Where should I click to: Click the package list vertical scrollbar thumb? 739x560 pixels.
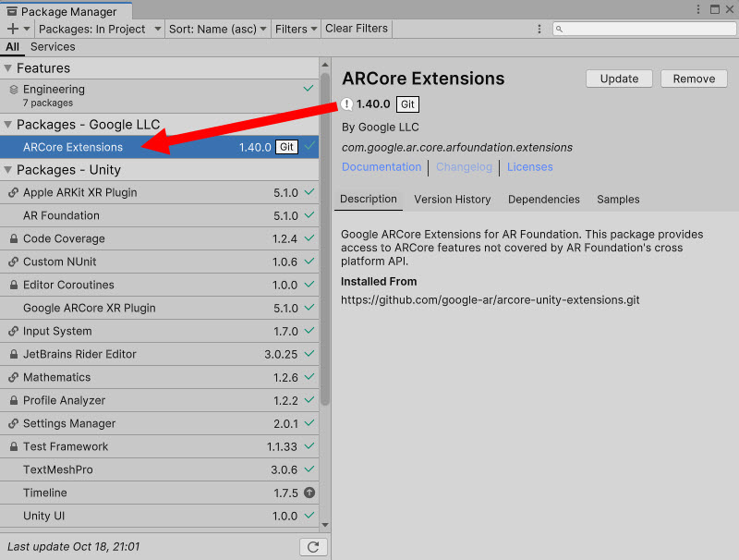click(325, 238)
